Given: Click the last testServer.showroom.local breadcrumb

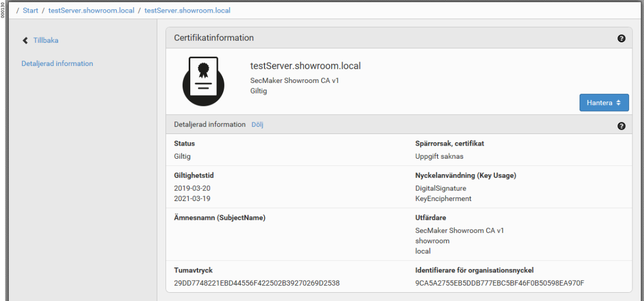Looking at the screenshot, I should [188, 10].
